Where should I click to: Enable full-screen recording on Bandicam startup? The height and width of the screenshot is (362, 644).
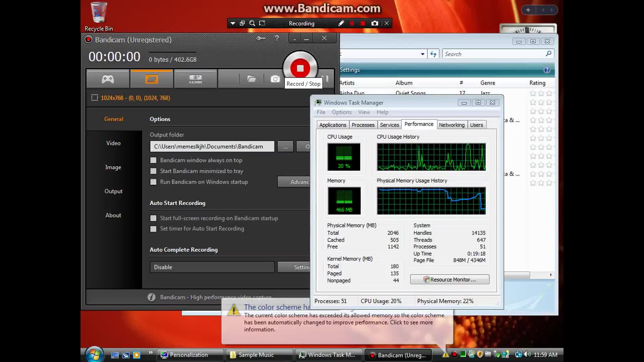click(153, 218)
